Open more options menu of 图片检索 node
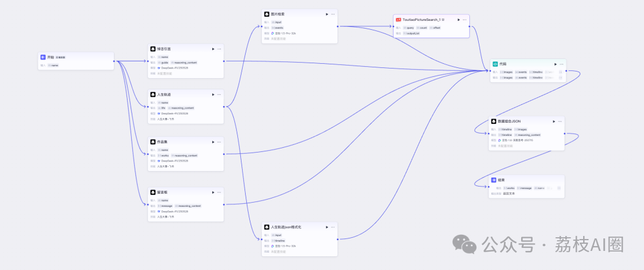644x270 pixels. (x=333, y=14)
